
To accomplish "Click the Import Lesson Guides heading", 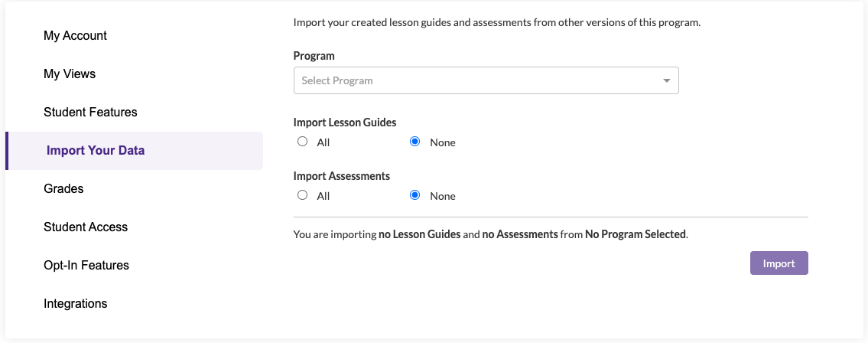I will click(345, 122).
